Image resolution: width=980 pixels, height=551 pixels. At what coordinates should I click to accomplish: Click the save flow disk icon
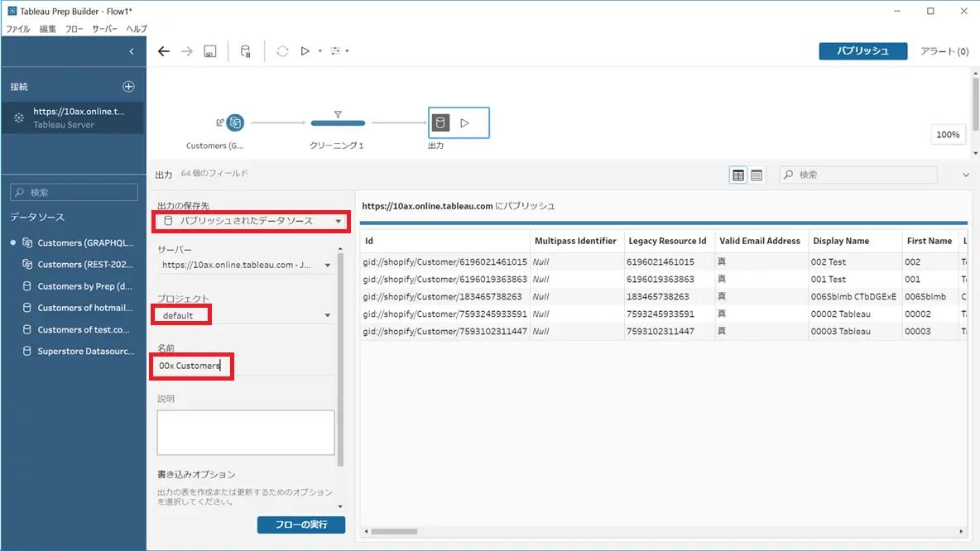pyautogui.click(x=210, y=51)
